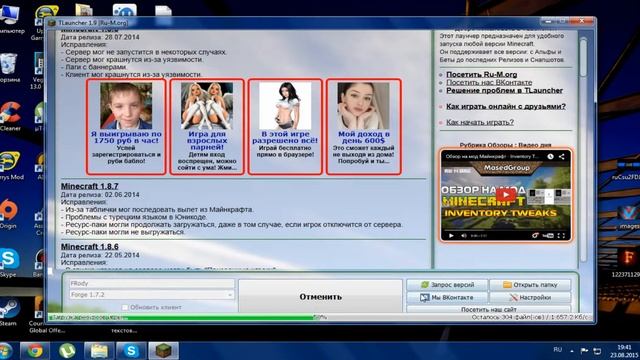Image resolution: width=640 pixels, height=360 pixels.
Task: Select the Computer desktop icon
Action: point(11,19)
